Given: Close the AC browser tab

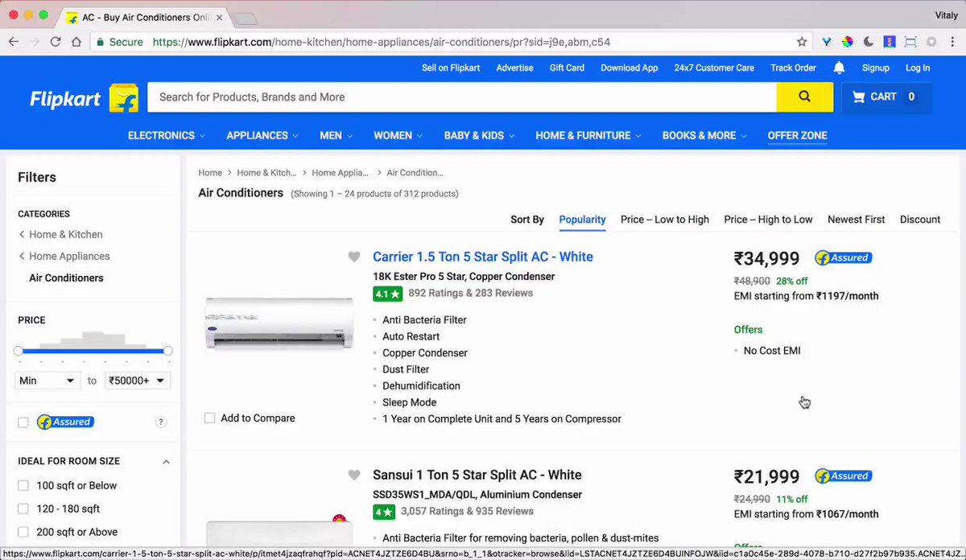Looking at the screenshot, I should tap(219, 17).
